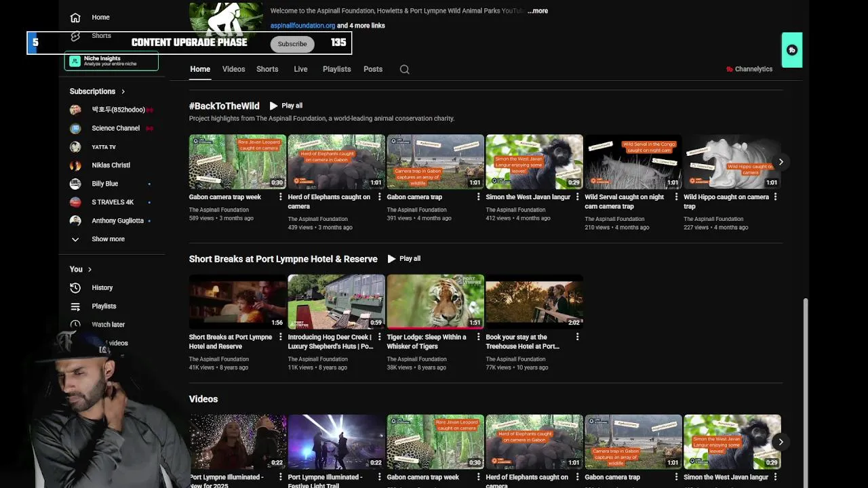Expand channel description with ...more
Viewport: 868px width, 488px height.
tap(538, 11)
